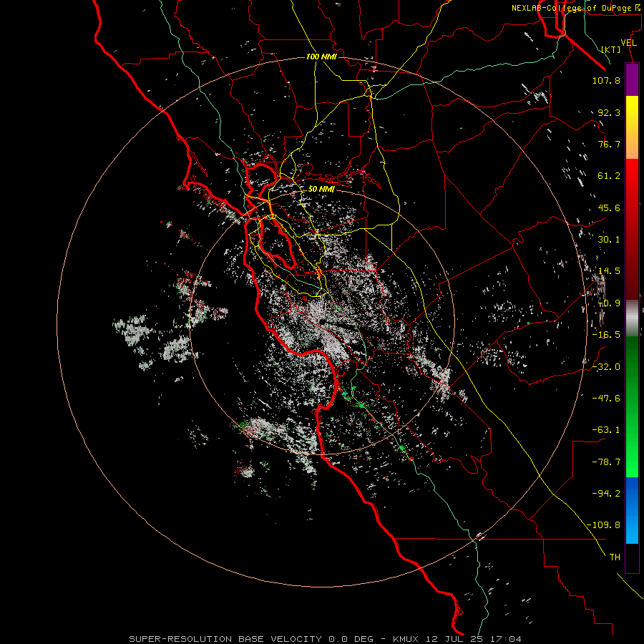The image size is (644, 644).
Task: Click the 61.2 scale value
Action: (x=609, y=176)
